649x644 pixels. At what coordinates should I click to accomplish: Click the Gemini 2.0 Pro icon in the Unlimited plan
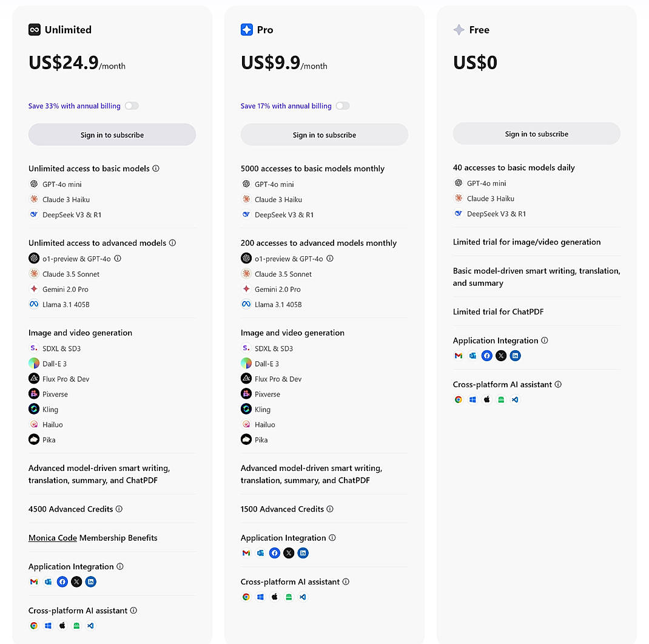pos(34,290)
